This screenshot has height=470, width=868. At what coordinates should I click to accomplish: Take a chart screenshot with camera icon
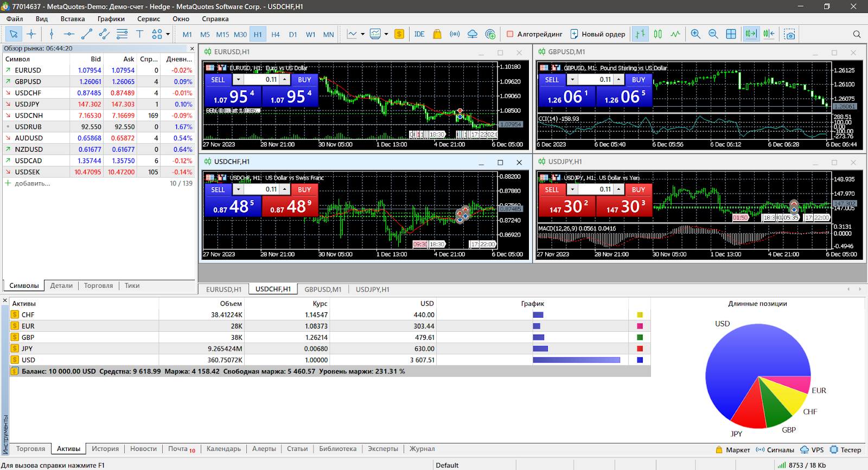pos(790,34)
